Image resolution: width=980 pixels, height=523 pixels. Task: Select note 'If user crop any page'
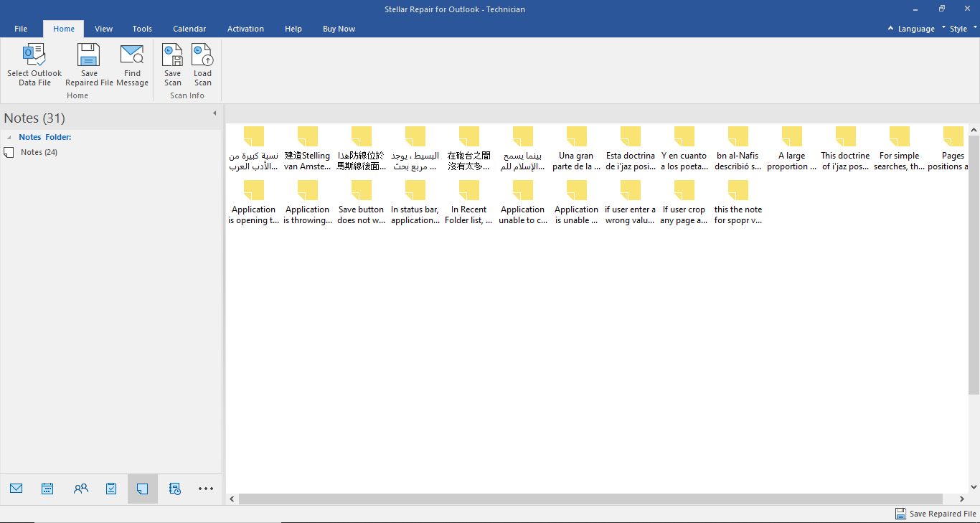[x=684, y=203]
